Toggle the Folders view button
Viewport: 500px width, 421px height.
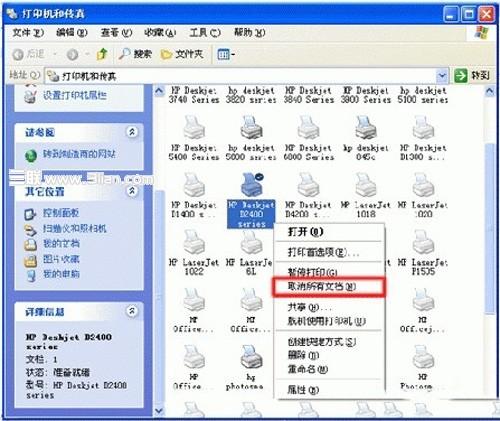(x=182, y=54)
